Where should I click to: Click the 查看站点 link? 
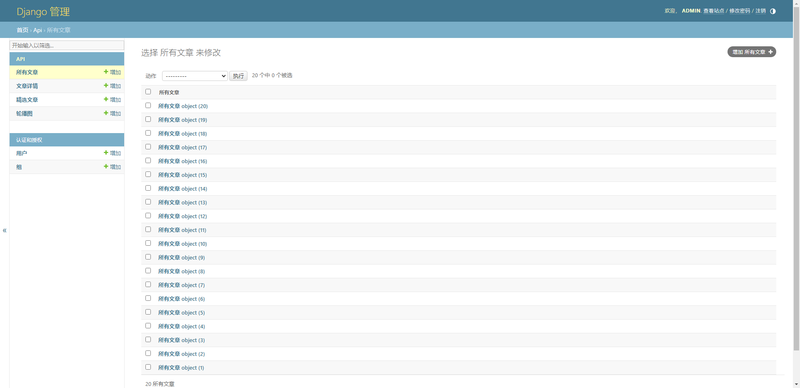point(713,11)
